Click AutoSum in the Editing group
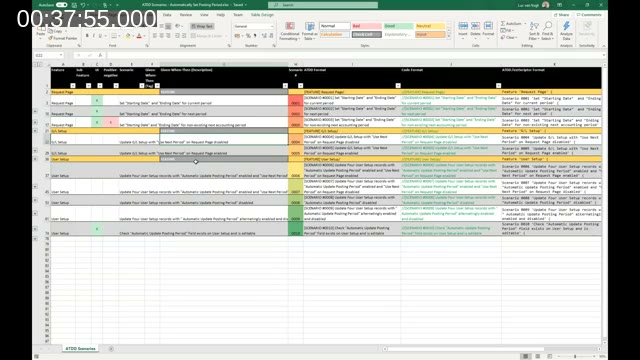The width and height of the screenshot is (640, 360). (x=511, y=24)
